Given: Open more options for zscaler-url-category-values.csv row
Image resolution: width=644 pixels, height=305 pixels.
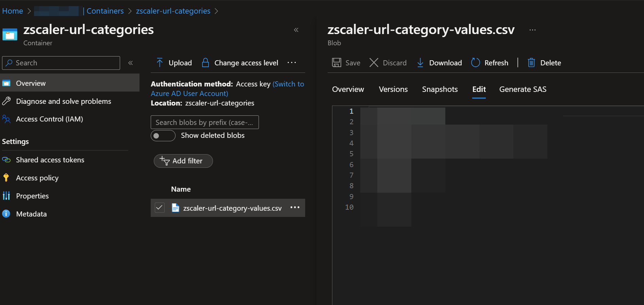Looking at the screenshot, I should coord(295,208).
